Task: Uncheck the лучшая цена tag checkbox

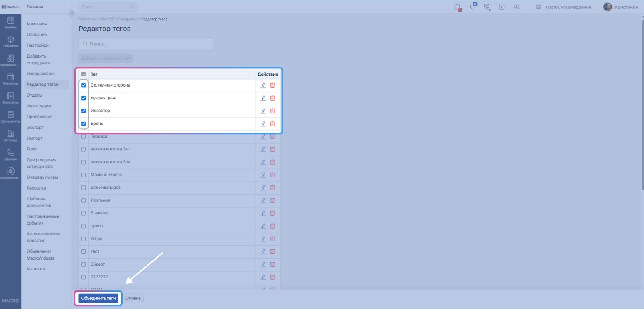Action: click(x=84, y=98)
